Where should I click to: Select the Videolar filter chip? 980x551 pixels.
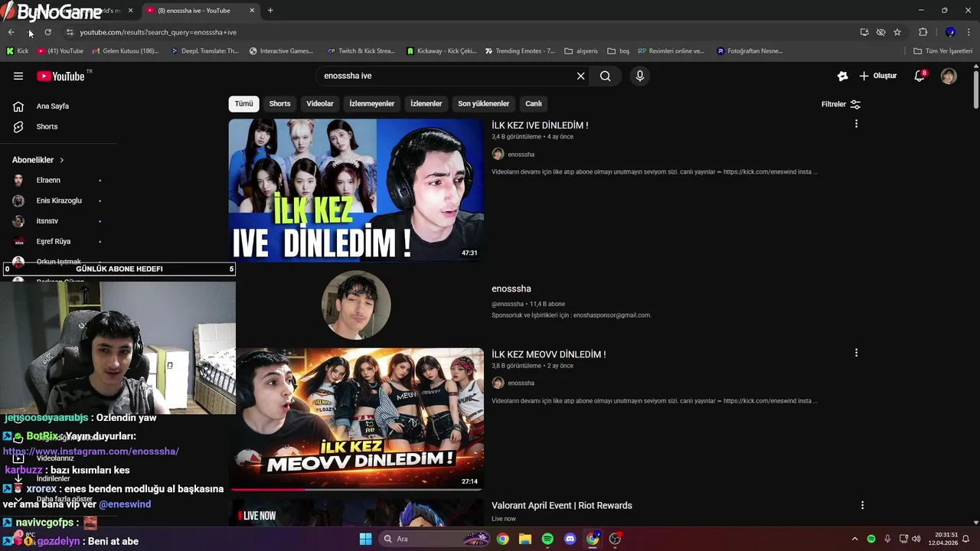320,103
